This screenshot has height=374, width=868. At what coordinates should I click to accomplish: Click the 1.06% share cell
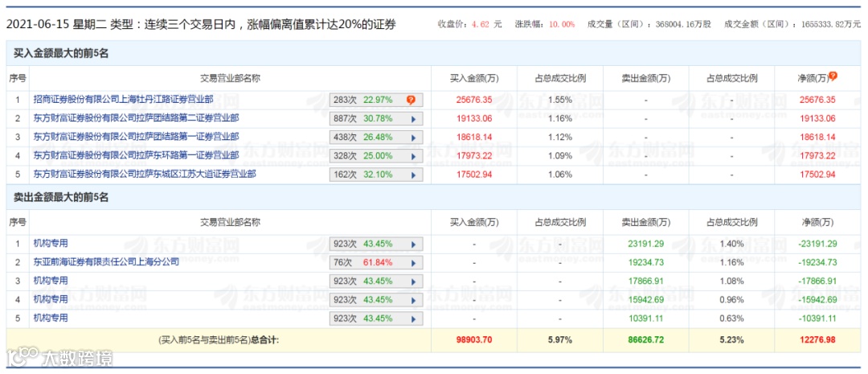tap(560, 175)
